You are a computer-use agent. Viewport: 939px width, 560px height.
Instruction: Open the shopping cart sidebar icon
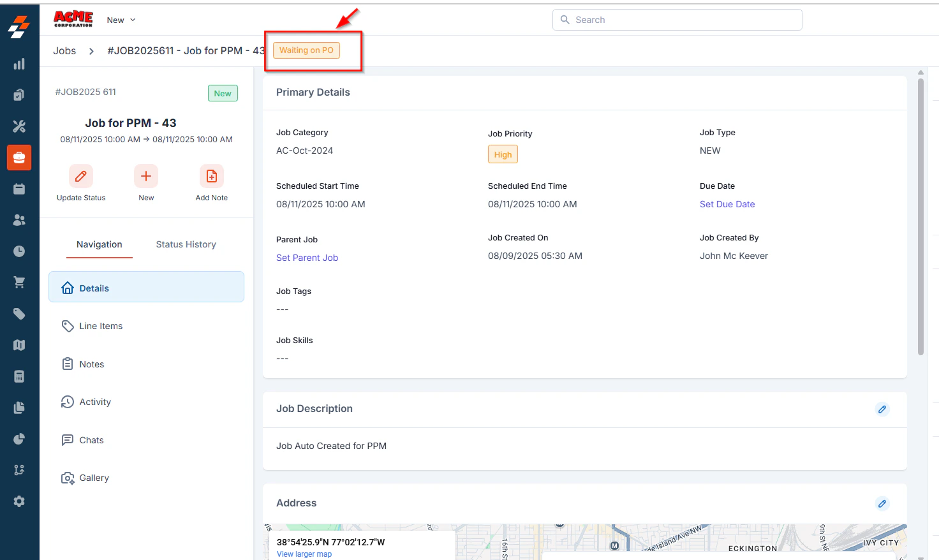[19, 283]
